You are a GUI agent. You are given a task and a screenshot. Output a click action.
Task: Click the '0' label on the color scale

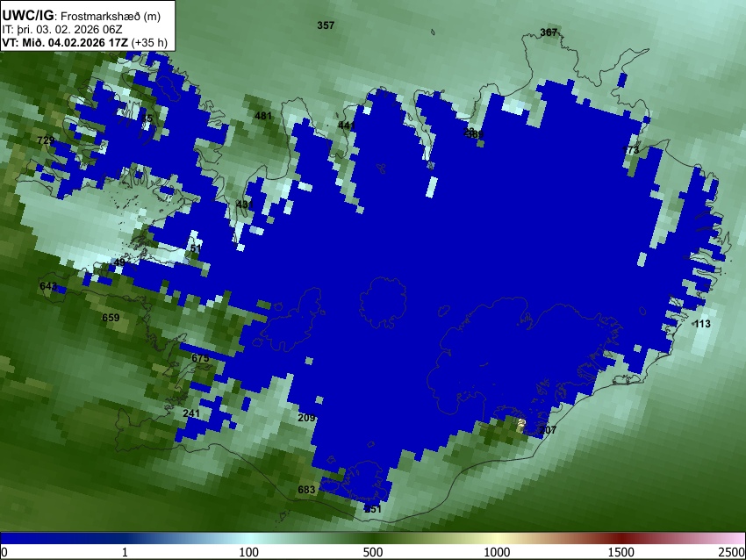tap(4, 552)
